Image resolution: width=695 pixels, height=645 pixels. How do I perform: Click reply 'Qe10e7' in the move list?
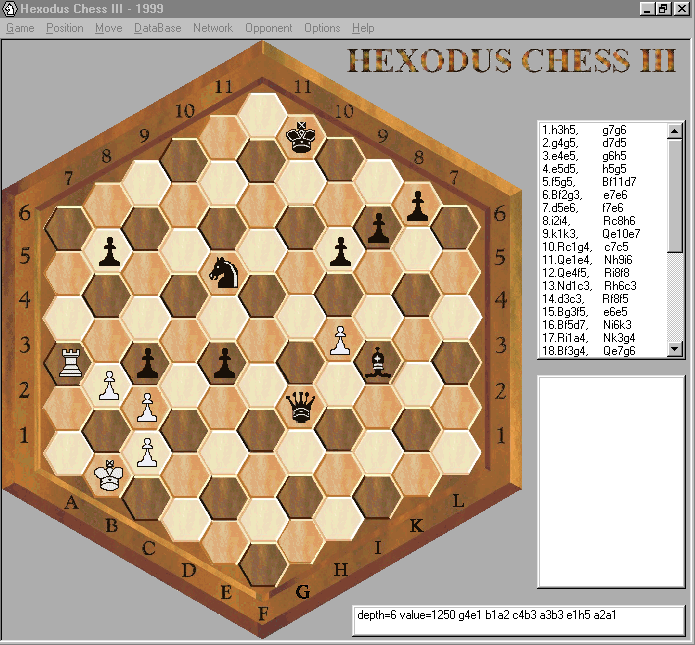click(x=621, y=234)
